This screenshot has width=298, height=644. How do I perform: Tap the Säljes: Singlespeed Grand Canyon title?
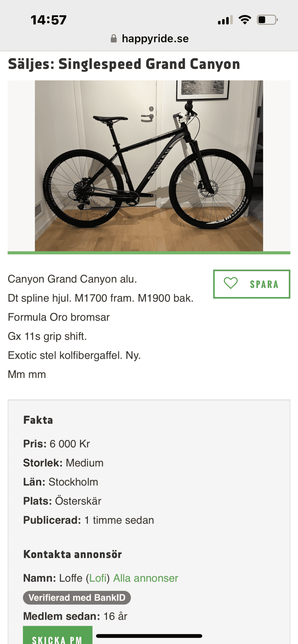click(124, 64)
